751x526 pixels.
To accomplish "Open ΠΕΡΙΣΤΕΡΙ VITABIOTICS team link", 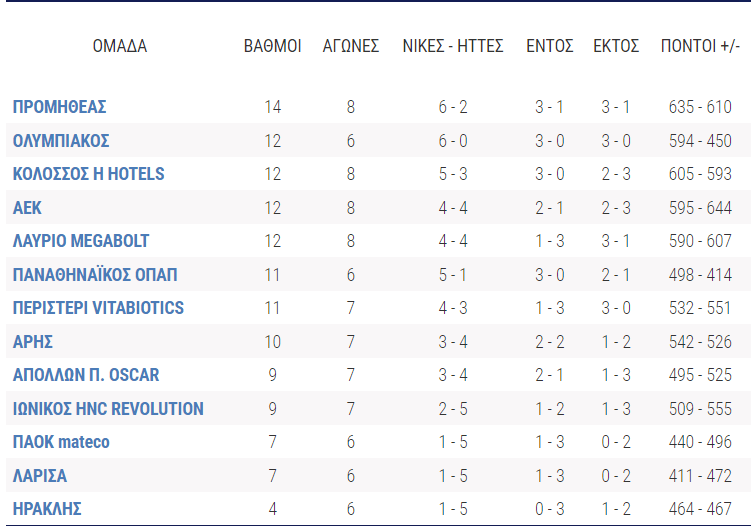I will 98,308.
